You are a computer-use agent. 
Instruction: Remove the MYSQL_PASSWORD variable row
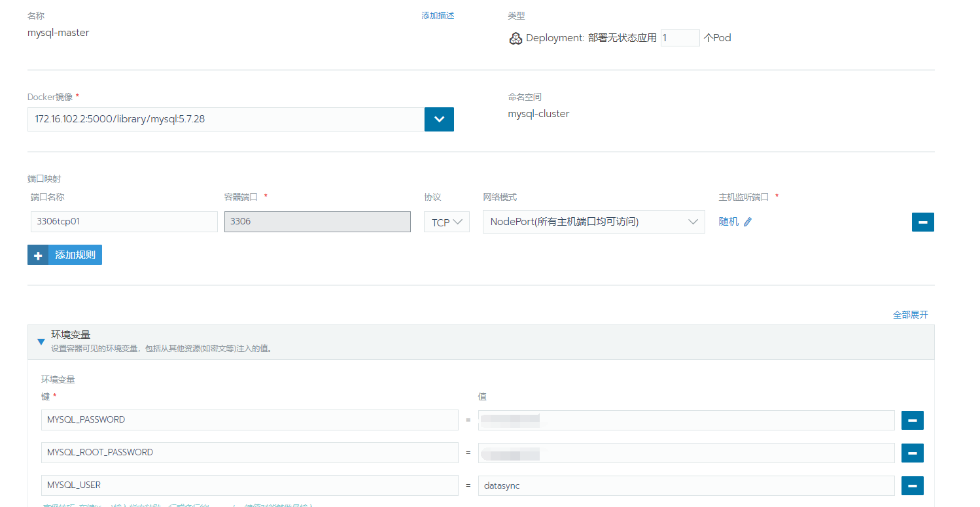coord(912,420)
